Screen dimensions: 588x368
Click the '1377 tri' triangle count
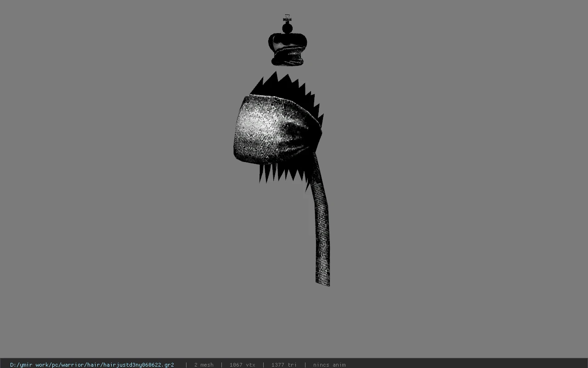point(284,365)
